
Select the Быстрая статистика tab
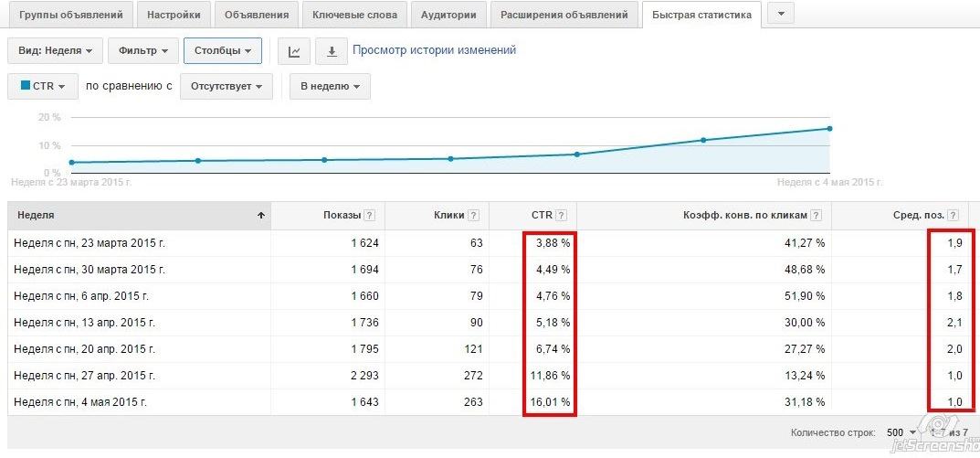click(x=701, y=15)
